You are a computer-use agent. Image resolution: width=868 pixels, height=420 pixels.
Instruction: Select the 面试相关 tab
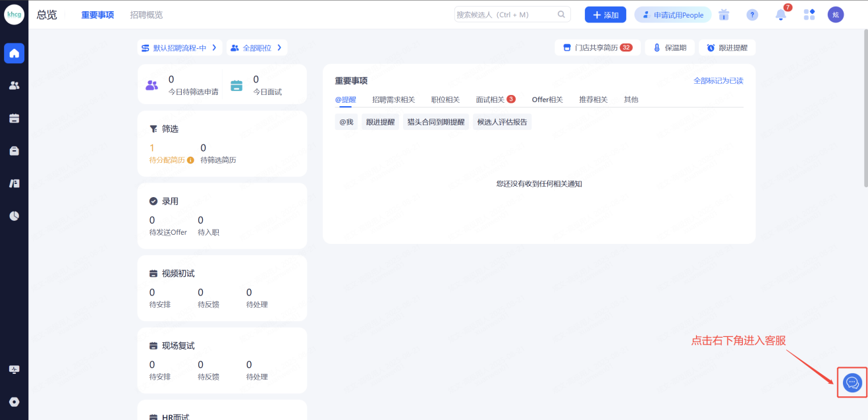click(x=490, y=100)
